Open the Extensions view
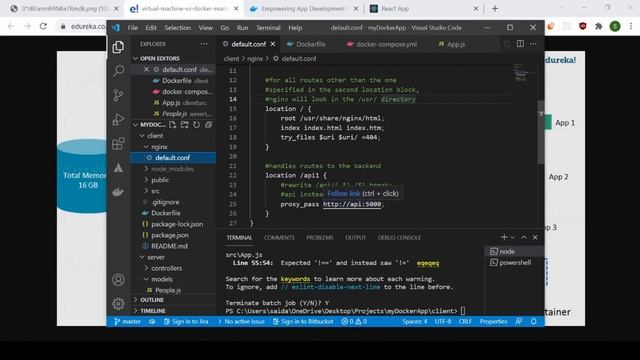The image size is (640, 360). tap(118, 143)
